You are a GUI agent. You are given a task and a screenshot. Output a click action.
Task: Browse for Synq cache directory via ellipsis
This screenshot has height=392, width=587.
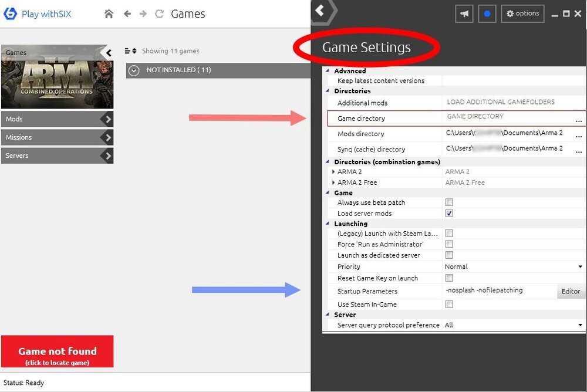coord(579,151)
